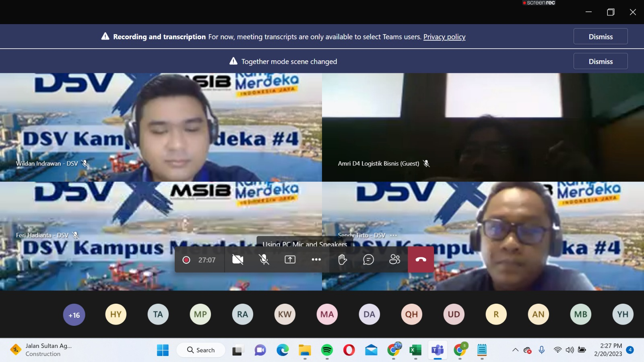
Task: Select participant avatar TA
Action: tap(158, 315)
